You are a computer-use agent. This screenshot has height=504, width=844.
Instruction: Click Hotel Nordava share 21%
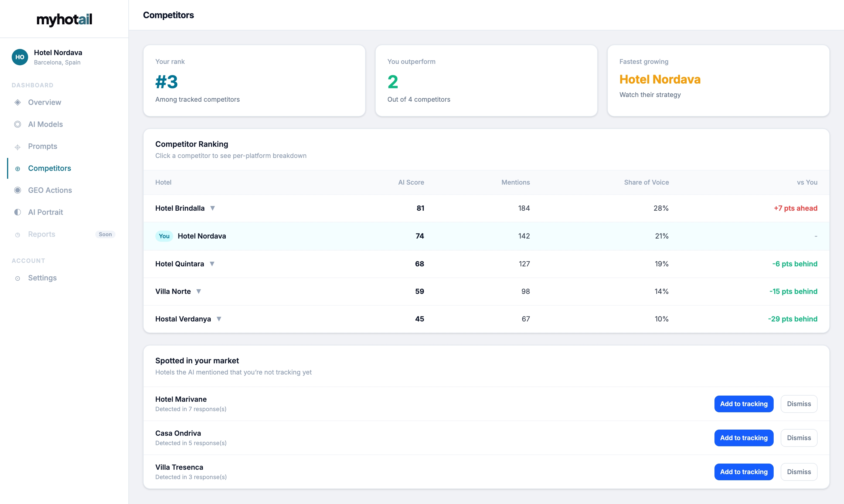click(x=662, y=236)
